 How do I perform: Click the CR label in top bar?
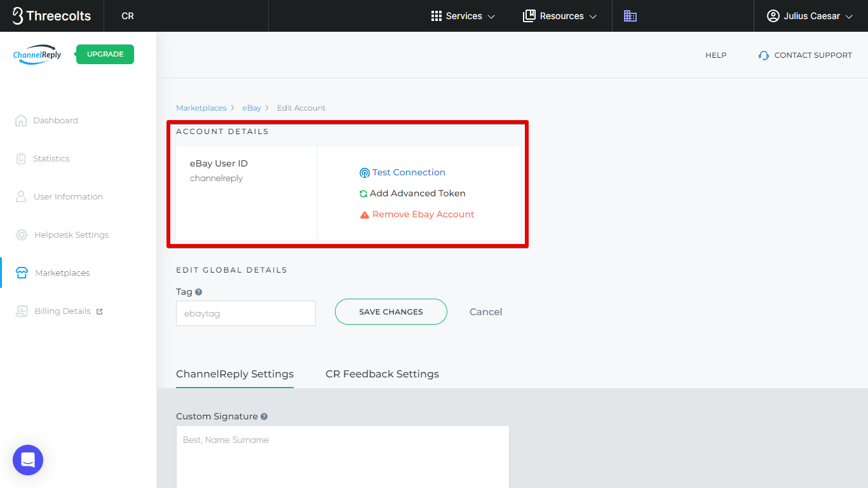[x=128, y=16]
